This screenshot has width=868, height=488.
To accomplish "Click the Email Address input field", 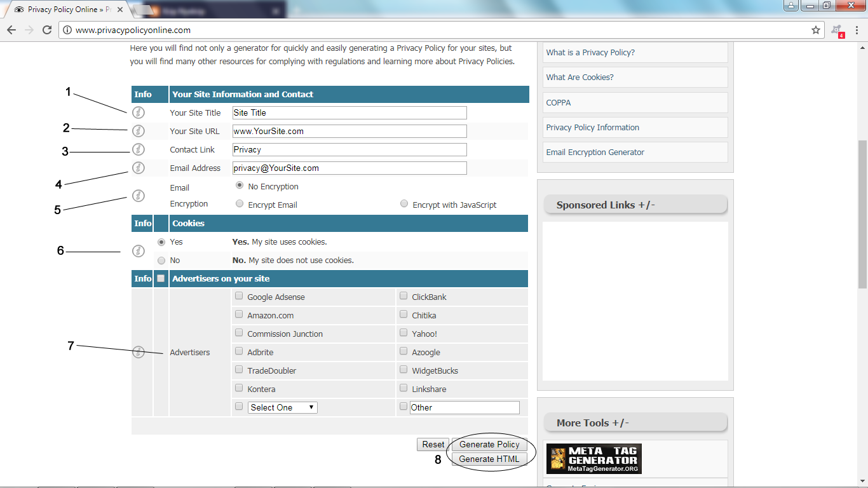I will point(349,168).
